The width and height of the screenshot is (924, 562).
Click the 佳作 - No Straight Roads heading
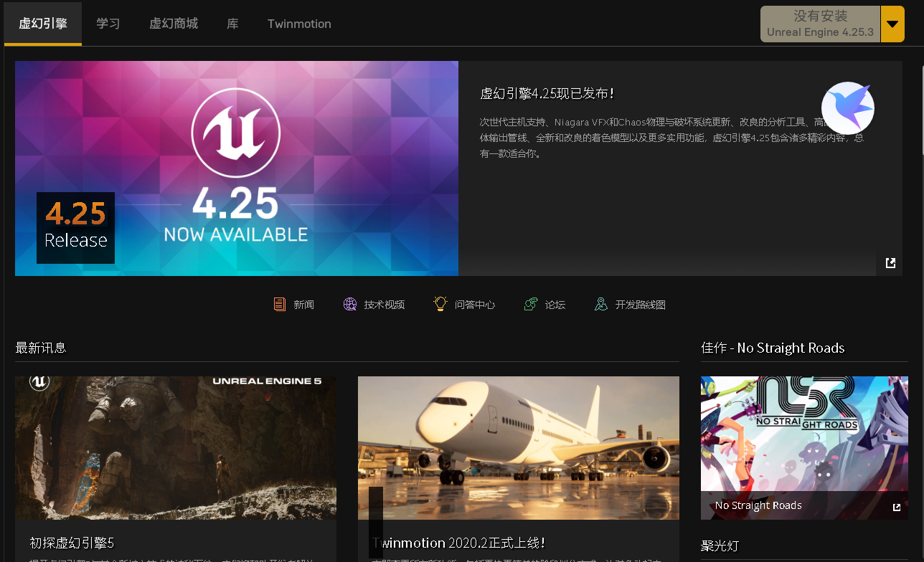773,348
